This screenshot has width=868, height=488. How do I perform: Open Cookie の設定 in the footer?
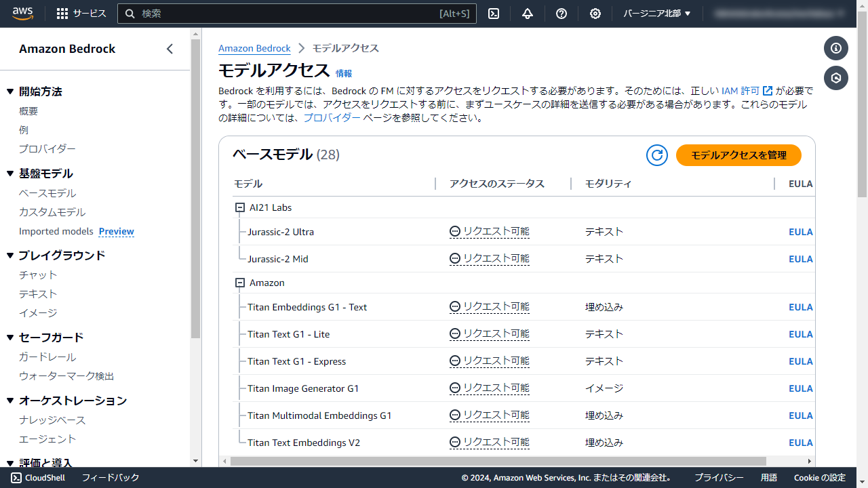(x=820, y=478)
